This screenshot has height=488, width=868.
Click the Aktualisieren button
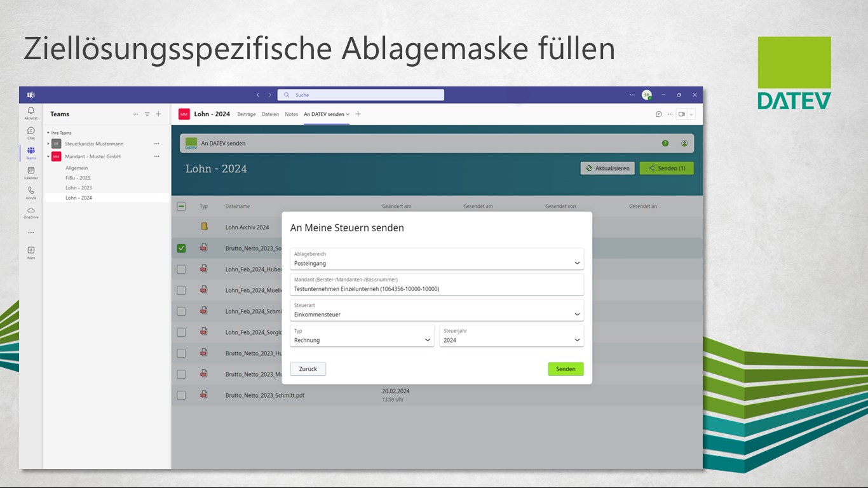[607, 168]
